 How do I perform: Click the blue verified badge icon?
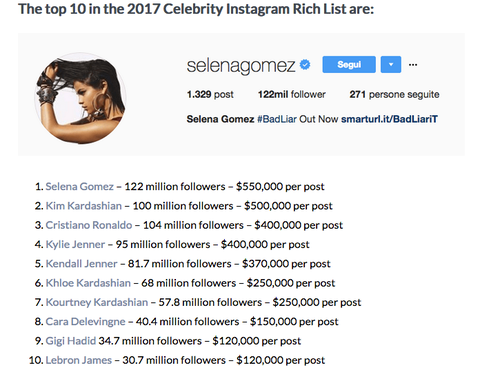click(305, 64)
